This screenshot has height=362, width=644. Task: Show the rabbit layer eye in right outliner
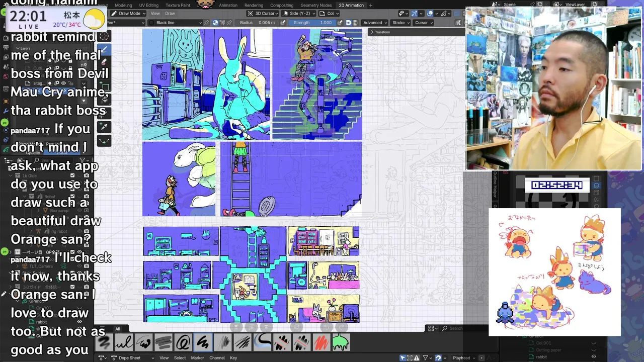point(594,357)
